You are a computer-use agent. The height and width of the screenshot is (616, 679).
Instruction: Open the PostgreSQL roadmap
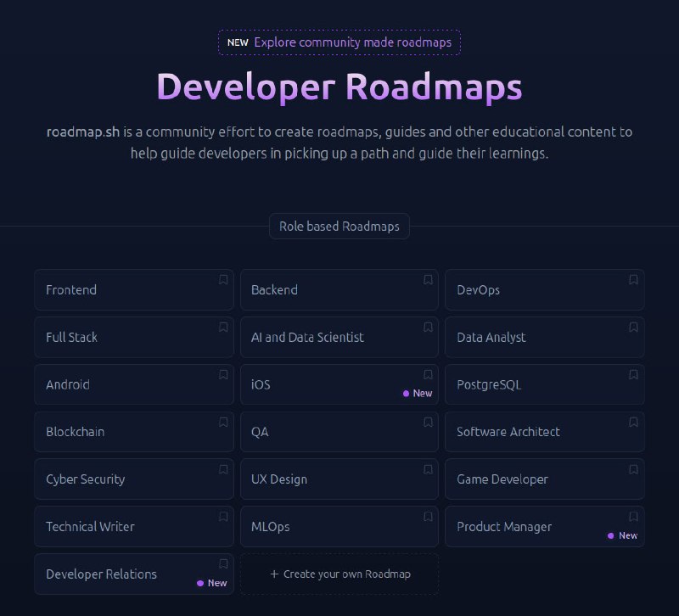544,384
